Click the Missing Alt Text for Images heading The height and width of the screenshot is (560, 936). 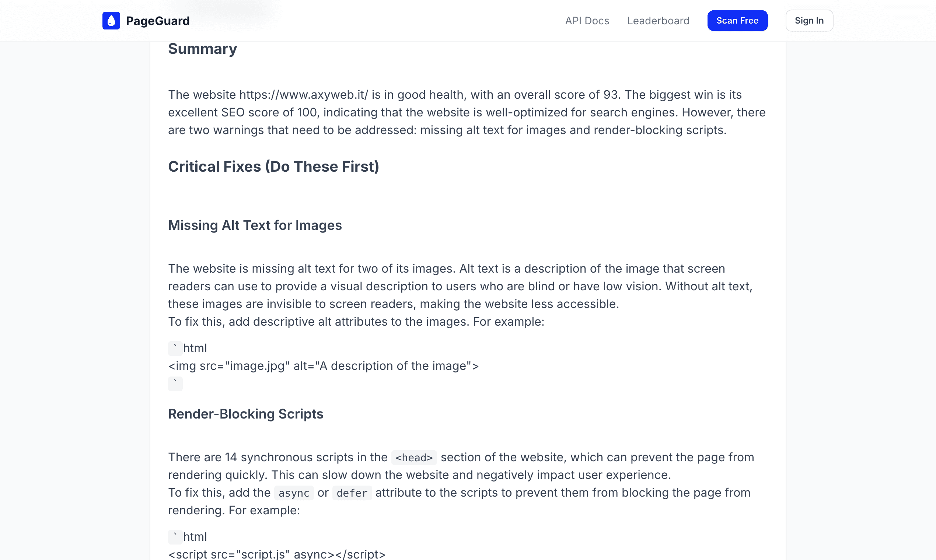tap(255, 225)
